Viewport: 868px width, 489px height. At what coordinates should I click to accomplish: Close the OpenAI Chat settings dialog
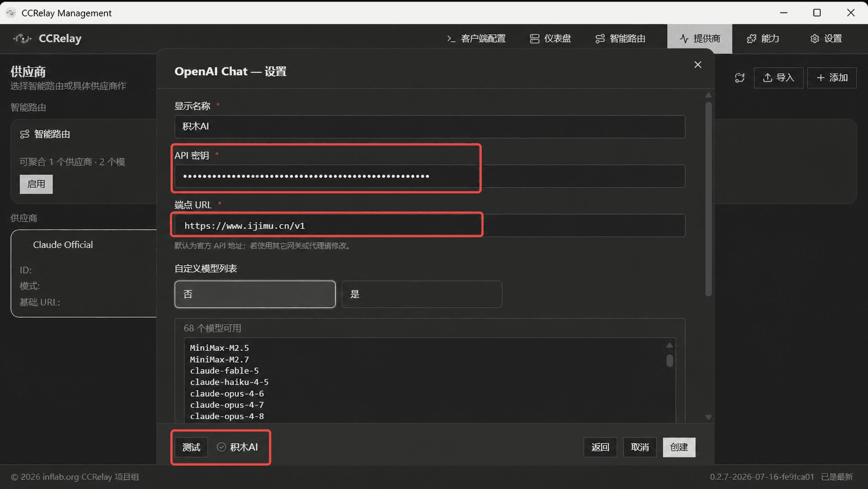698,64
